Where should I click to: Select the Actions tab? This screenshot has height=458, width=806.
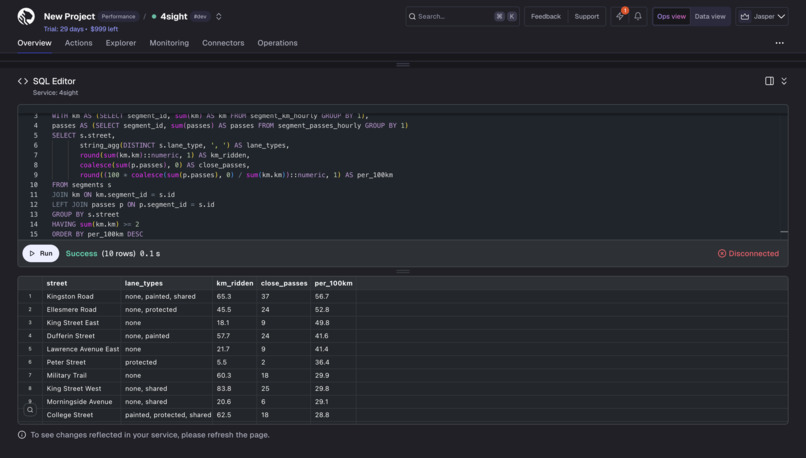click(79, 43)
